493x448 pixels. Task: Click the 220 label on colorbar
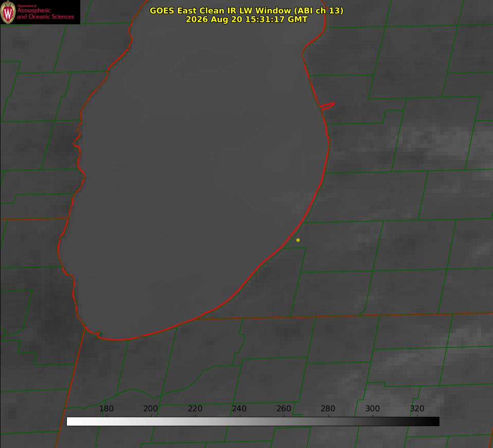pos(195,408)
